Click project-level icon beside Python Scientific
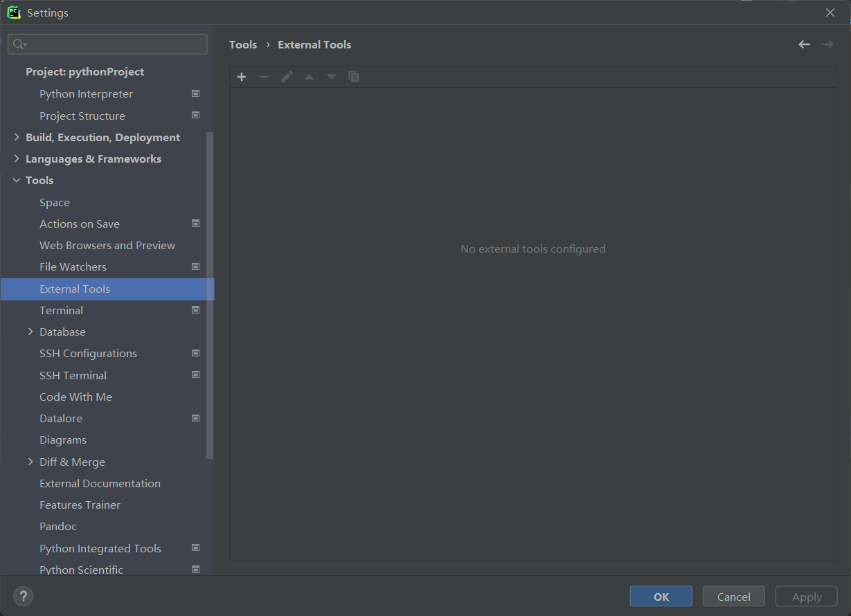 [x=195, y=570]
